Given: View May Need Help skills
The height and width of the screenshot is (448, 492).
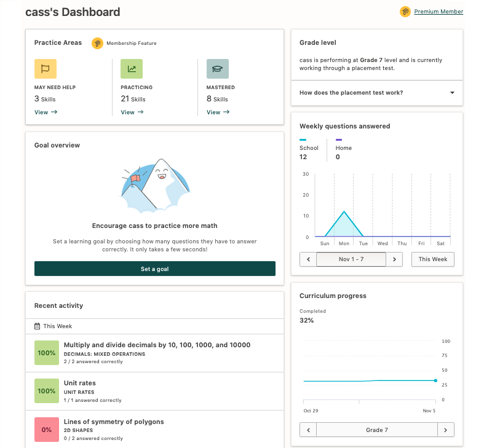Looking at the screenshot, I should click(x=46, y=112).
